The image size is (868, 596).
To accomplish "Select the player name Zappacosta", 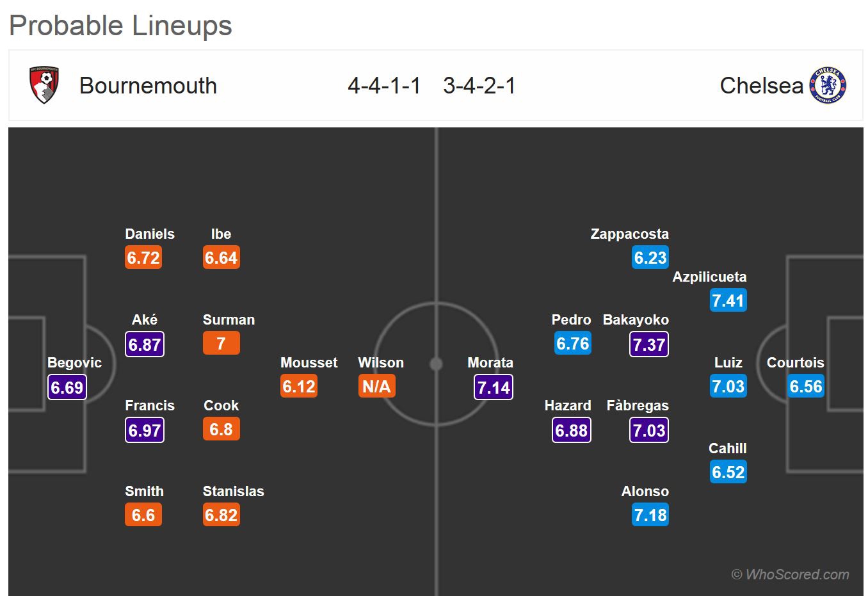I will 629,234.
